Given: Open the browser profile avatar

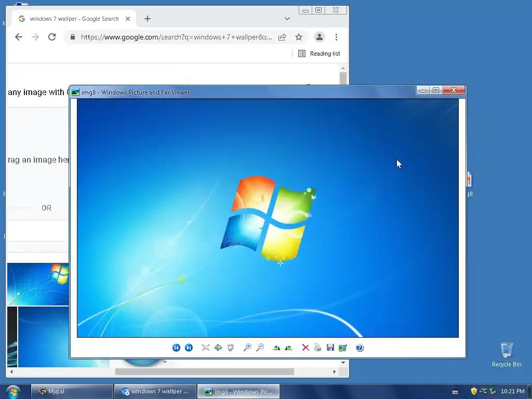Looking at the screenshot, I should pos(320,37).
